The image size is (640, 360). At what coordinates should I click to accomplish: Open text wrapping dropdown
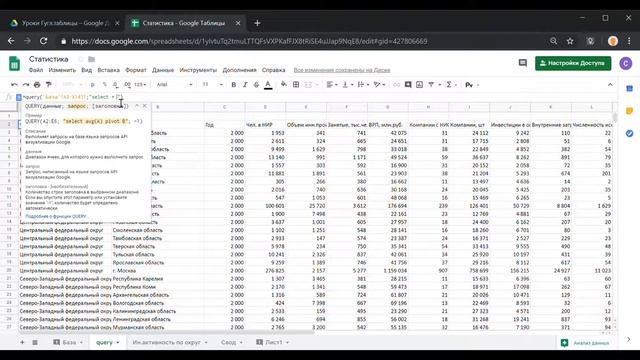pyautogui.click(x=363, y=84)
